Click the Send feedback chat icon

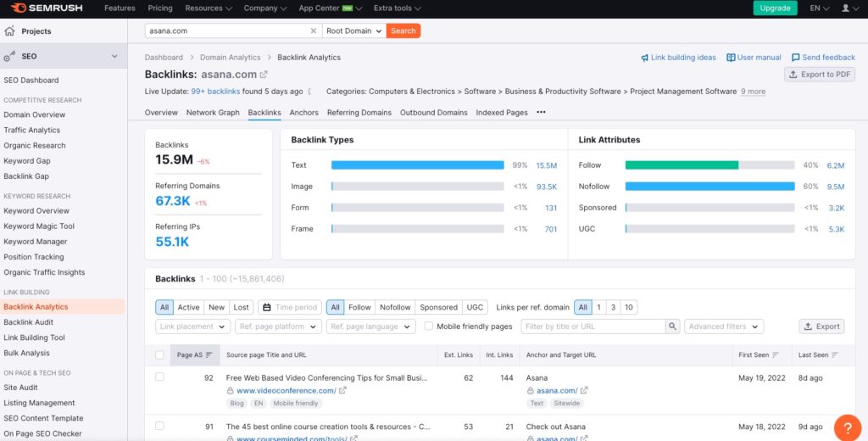795,58
